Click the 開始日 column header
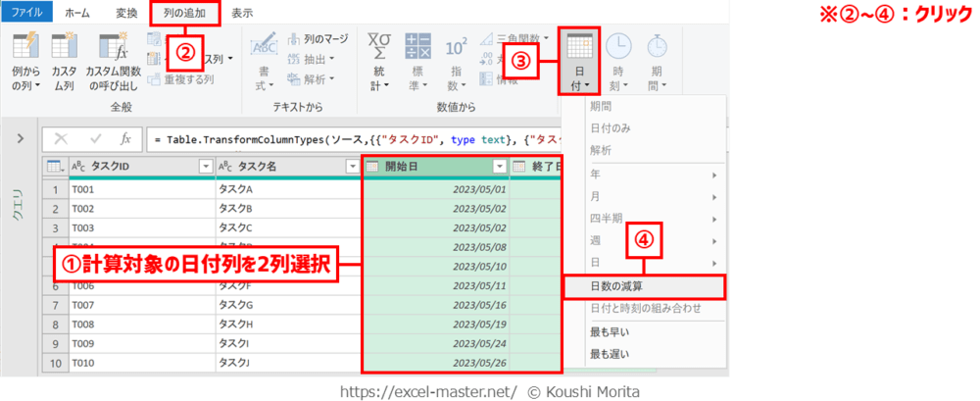Image resolution: width=980 pixels, height=401 pixels. (436, 166)
